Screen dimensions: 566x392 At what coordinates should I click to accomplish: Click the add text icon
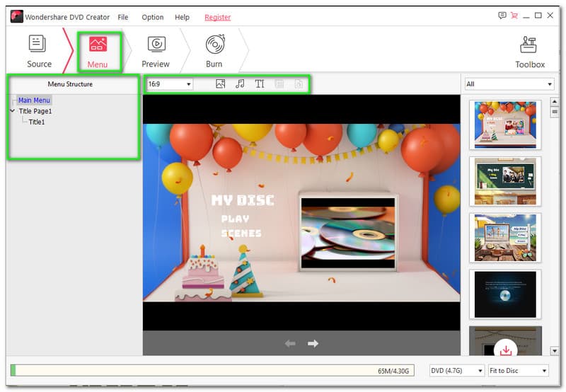tap(260, 84)
